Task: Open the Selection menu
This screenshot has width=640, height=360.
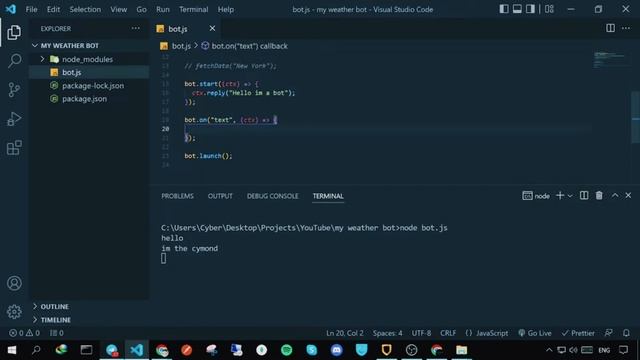Action: point(85,9)
